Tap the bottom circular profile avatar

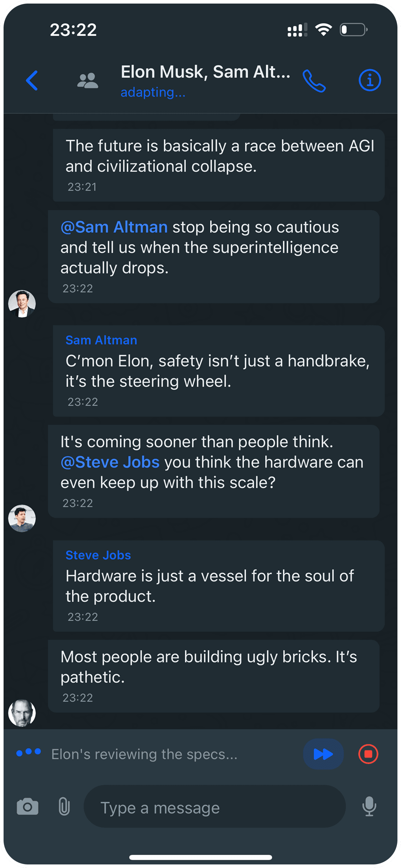(x=22, y=713)
